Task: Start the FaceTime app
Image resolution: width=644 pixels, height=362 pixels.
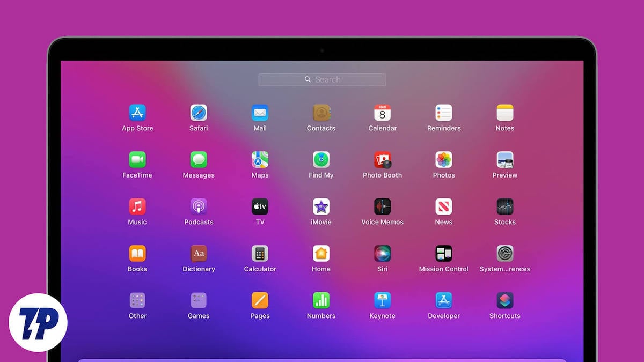Action: coord(137,159)
